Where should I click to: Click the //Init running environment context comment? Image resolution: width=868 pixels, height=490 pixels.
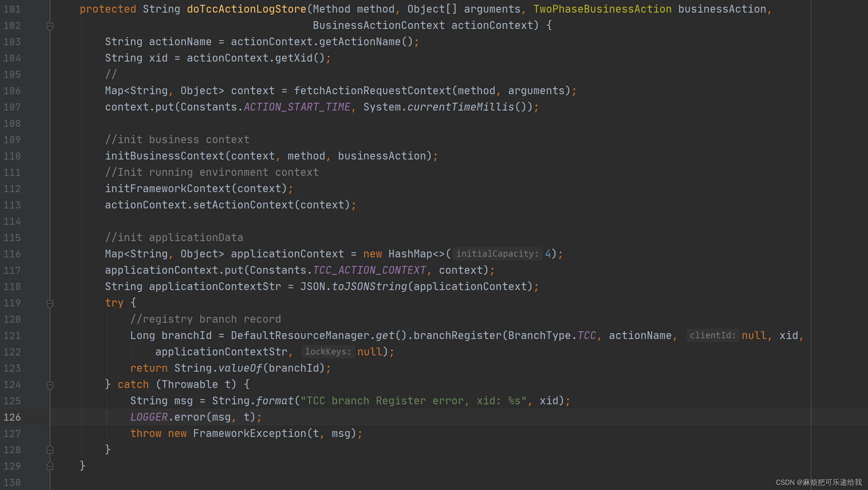tap(212, 172)
